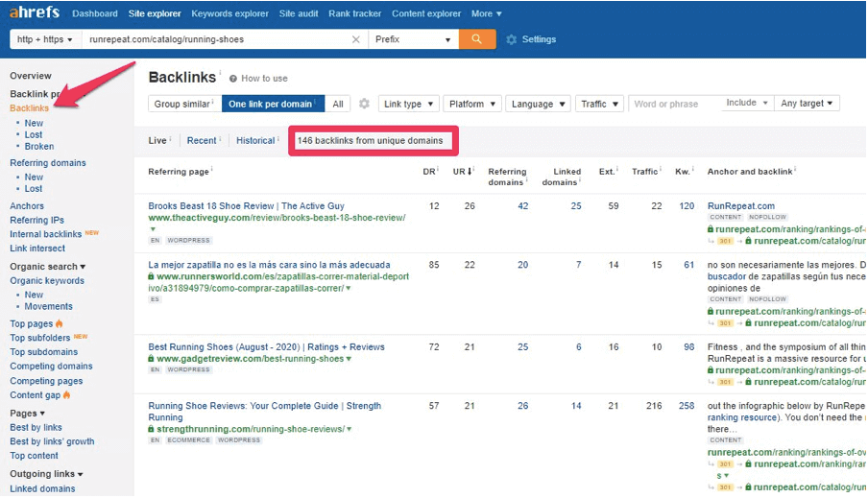Open Best by links' growth
868x498 pixels.
pyautogui.click(x=52, y=441)
